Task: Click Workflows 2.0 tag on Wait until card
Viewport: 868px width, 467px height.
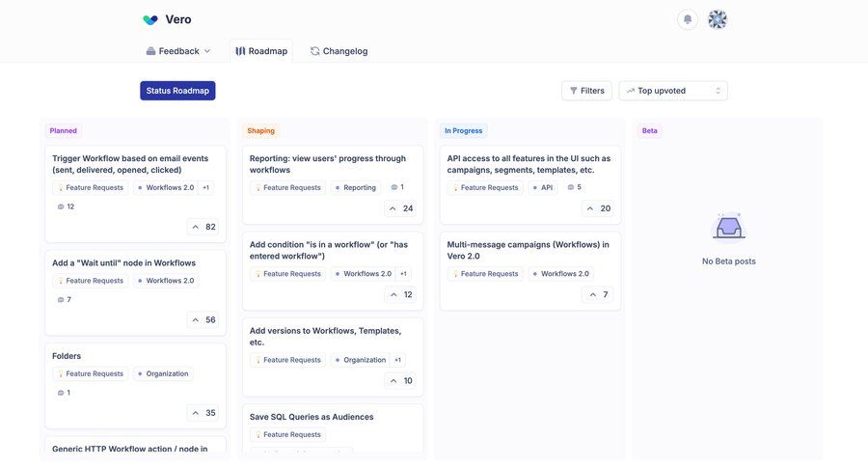Action: click(166, 281)
